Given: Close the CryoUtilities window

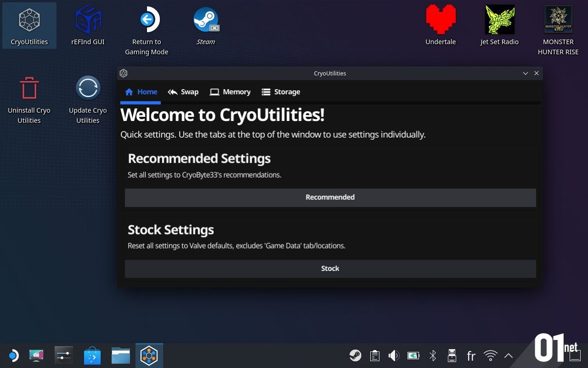Looking at the screenshot, I should (x=537, y=73).
